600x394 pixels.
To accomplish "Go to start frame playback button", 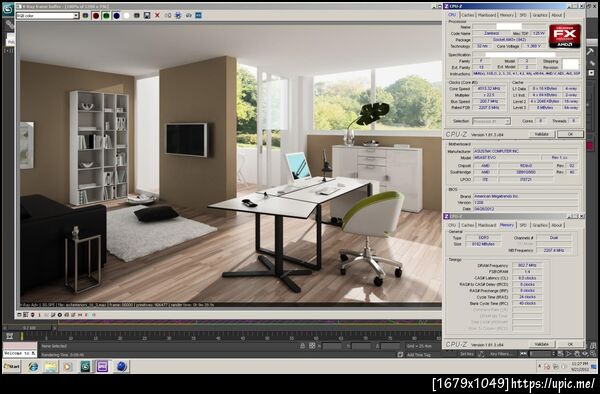I will [523, 354].
